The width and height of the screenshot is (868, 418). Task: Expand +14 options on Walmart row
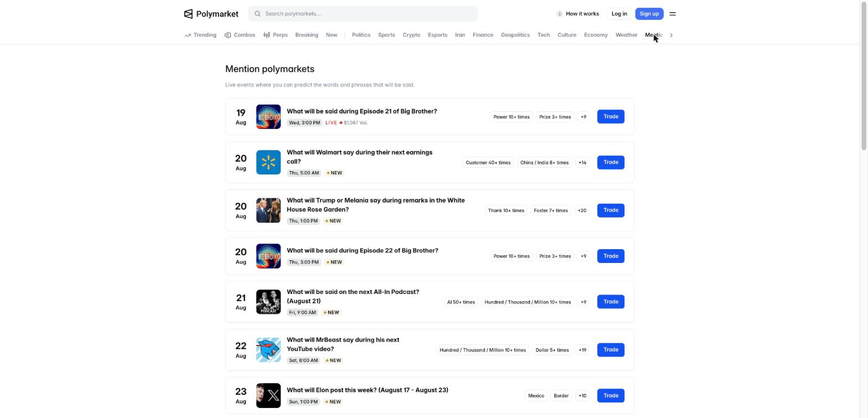tap(582, 163)
